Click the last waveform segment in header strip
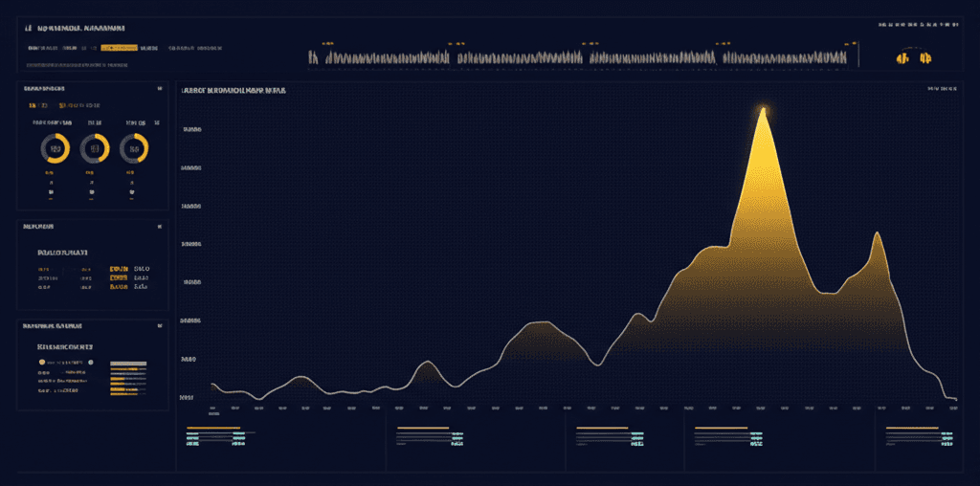This screenshot has height=486, width=980. coord(785,58)
